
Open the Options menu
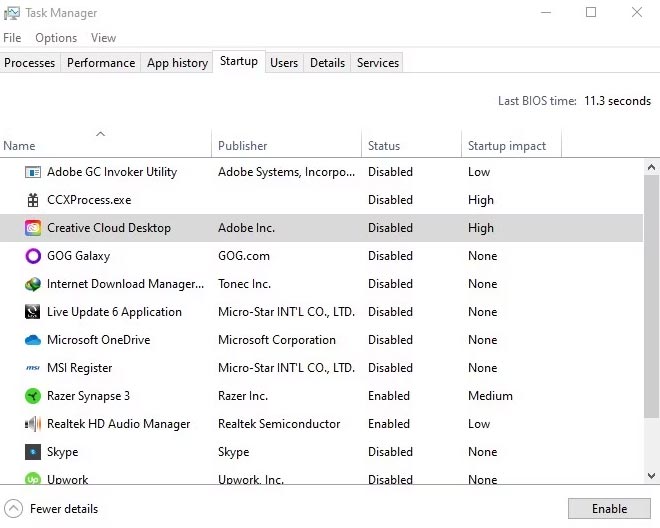coord(56,38)
